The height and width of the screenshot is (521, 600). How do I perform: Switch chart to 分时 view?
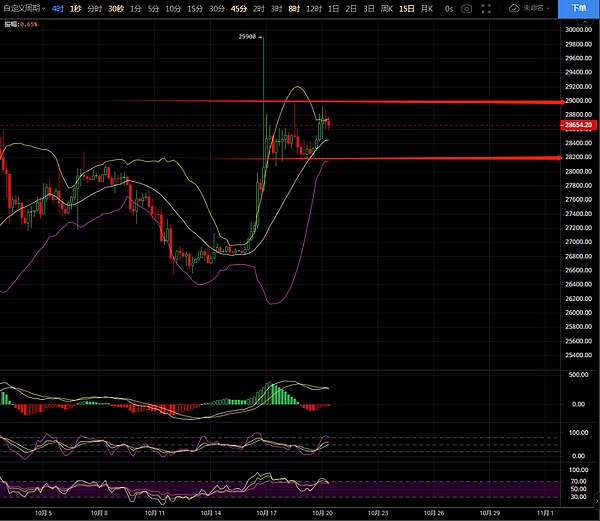click(94, 8)
